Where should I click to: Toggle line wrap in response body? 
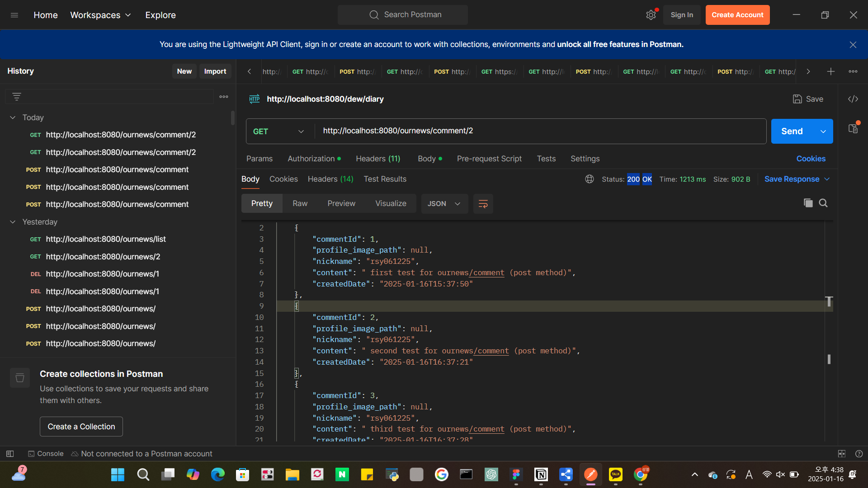pyautogui.click(x=483, y=204)
